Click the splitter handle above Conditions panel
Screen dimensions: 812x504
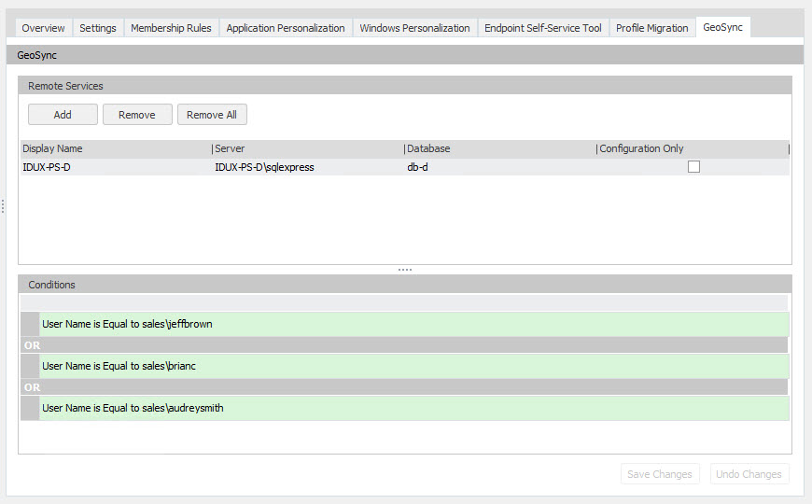click(x=405, y=270)
